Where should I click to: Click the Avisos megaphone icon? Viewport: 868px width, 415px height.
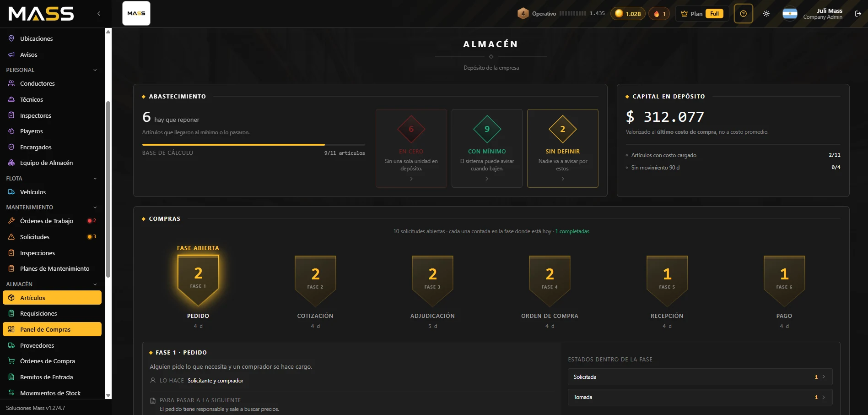point(11,55)
